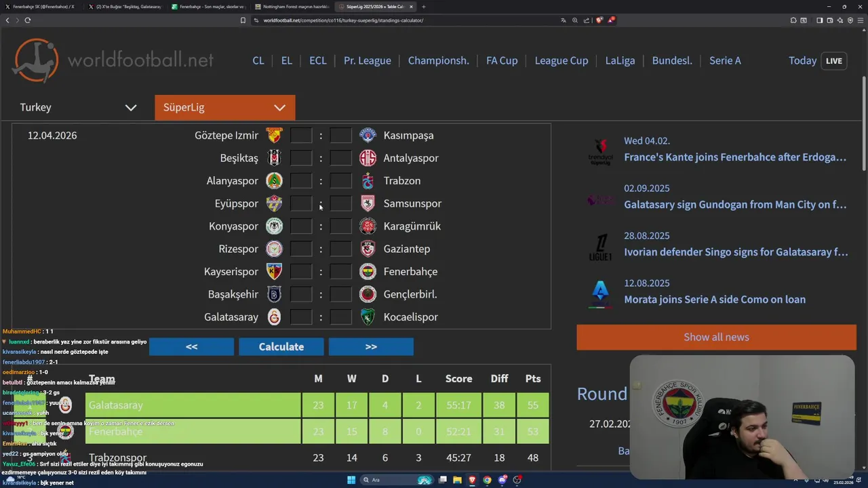This screenshot has width=868, height=488.
Task: Click the LIVE button
Action: [x=834, y=61]
